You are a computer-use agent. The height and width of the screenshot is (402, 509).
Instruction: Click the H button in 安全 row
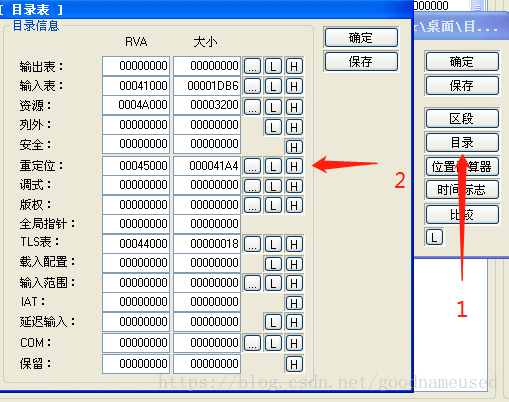click(x=294, y=147)
